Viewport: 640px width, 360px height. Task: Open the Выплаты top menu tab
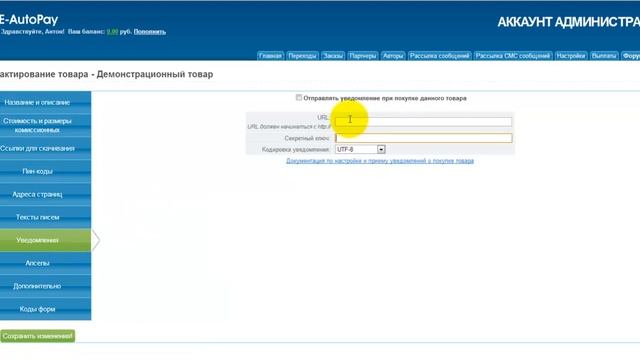(x=604, y=56)
